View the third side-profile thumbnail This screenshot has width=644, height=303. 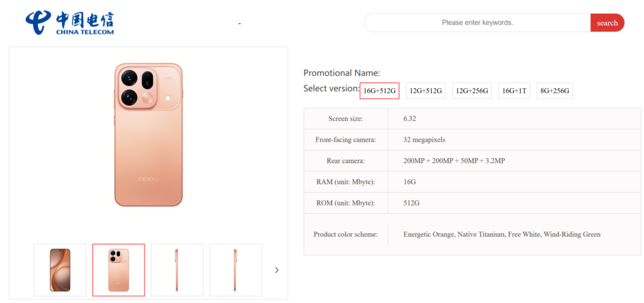[177, 270]
